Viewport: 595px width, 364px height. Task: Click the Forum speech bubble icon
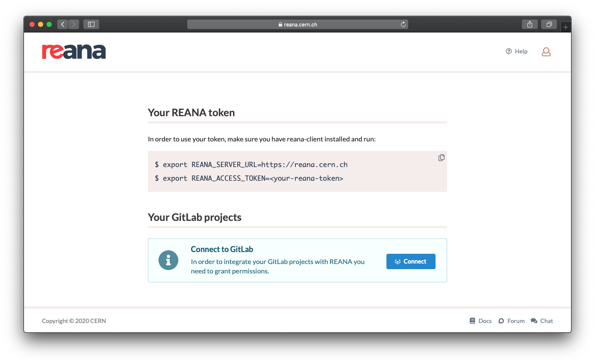[x=501, y=320]
